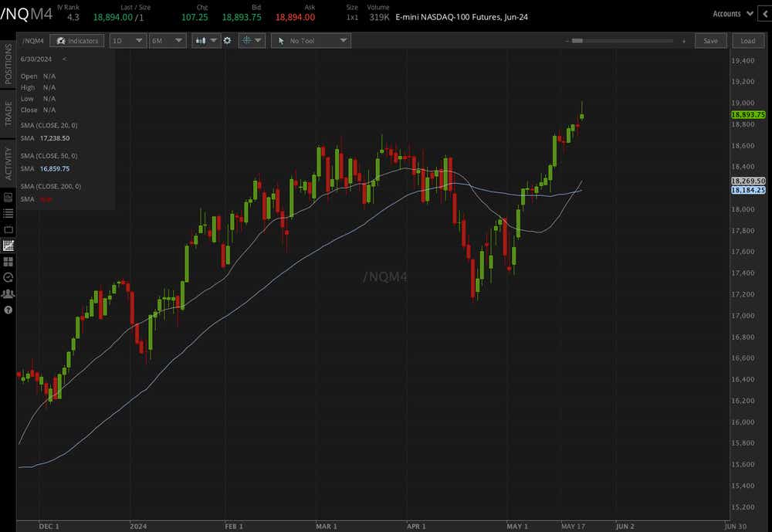
Task: Open the 1D timeframe dropdown
Action: (126, 40)
